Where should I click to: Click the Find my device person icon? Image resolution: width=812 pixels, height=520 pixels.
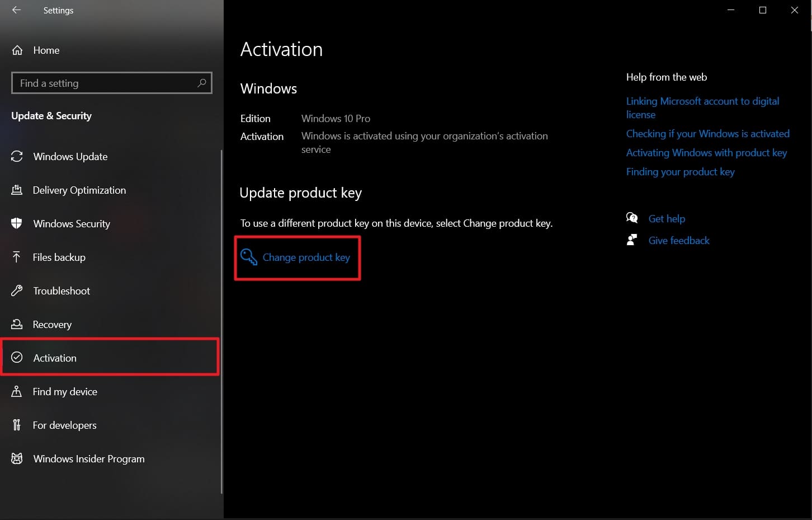click(x=17, y=391)
